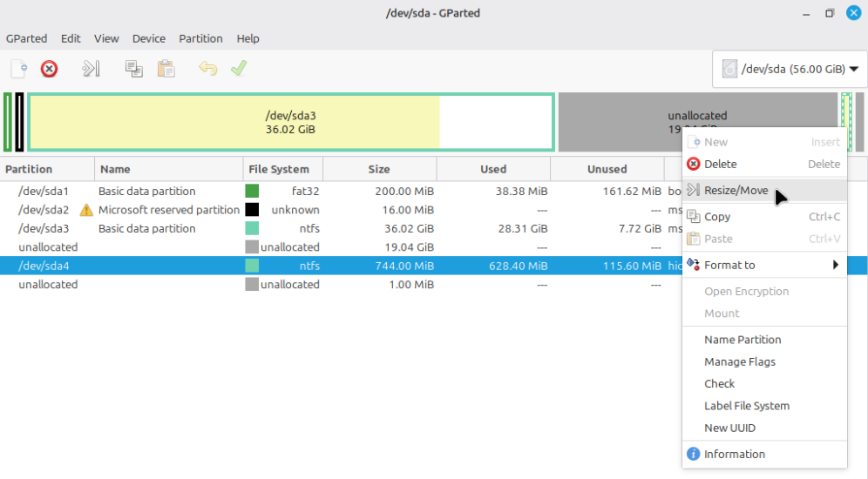Screen dimensions: 868x479
Task: Select /dev/sda3 in the partition list
Action: click(341, 228)
